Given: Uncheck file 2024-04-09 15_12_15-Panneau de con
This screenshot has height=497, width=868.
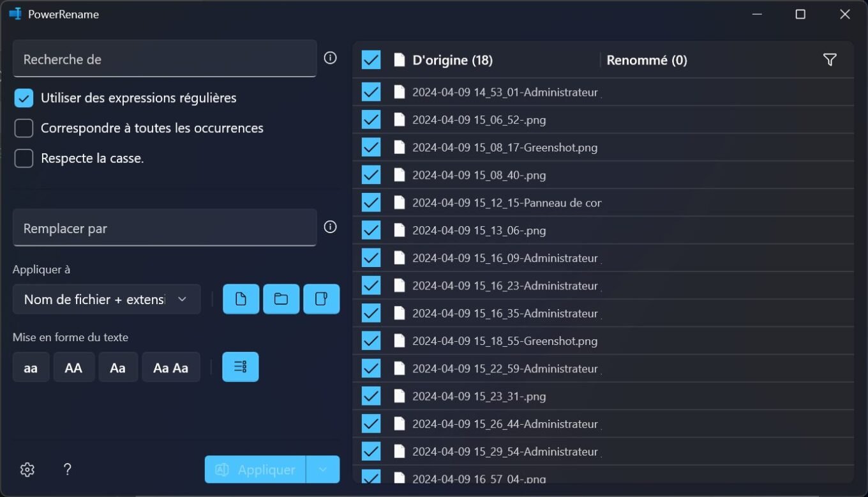Looking at the screenshot, I should pyautogui.click(x=371, y=203).
